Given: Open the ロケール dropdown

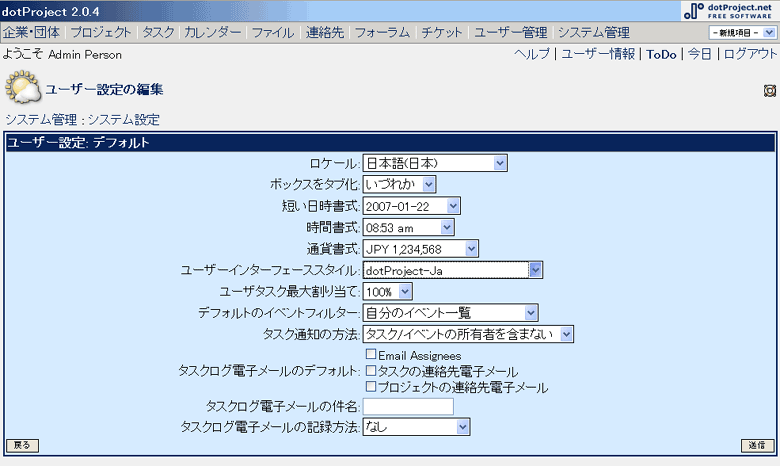Looking at the screenshot, I should [435, 163].
